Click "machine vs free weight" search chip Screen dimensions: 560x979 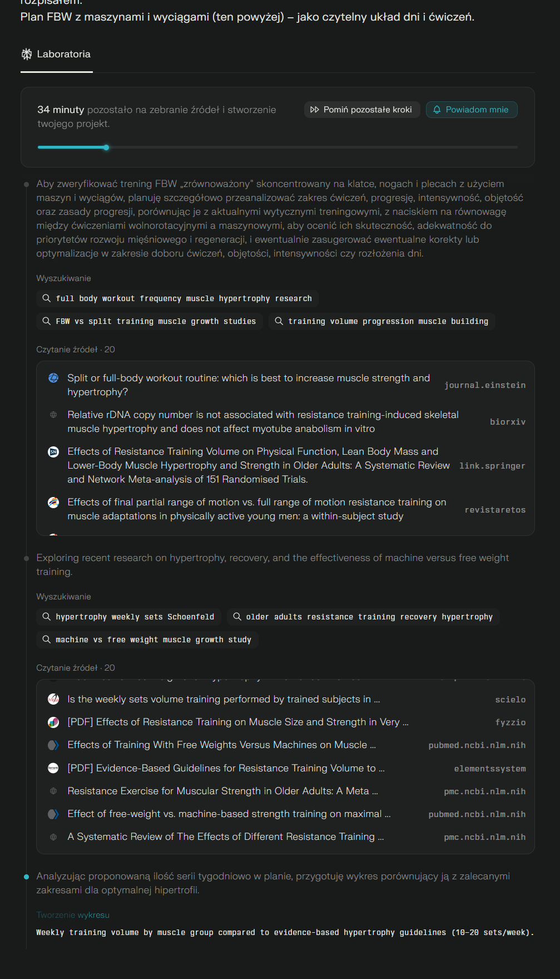click(x=147, y=639)
